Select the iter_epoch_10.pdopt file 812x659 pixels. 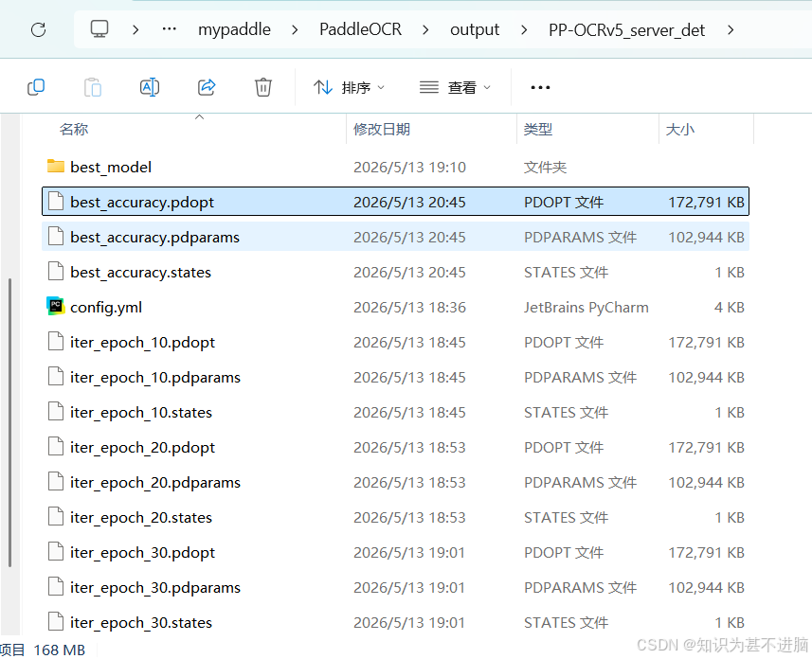pyautogui.click(x=396, y=342)
